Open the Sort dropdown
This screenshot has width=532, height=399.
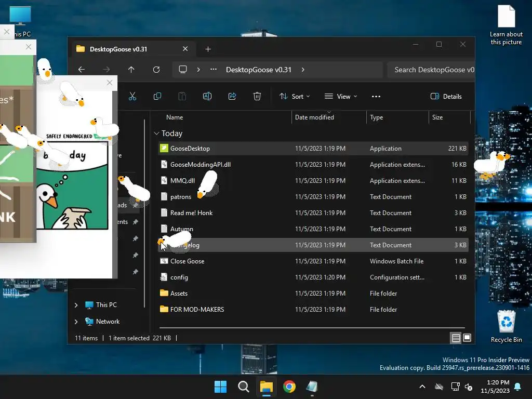click(x=295, y=96)
